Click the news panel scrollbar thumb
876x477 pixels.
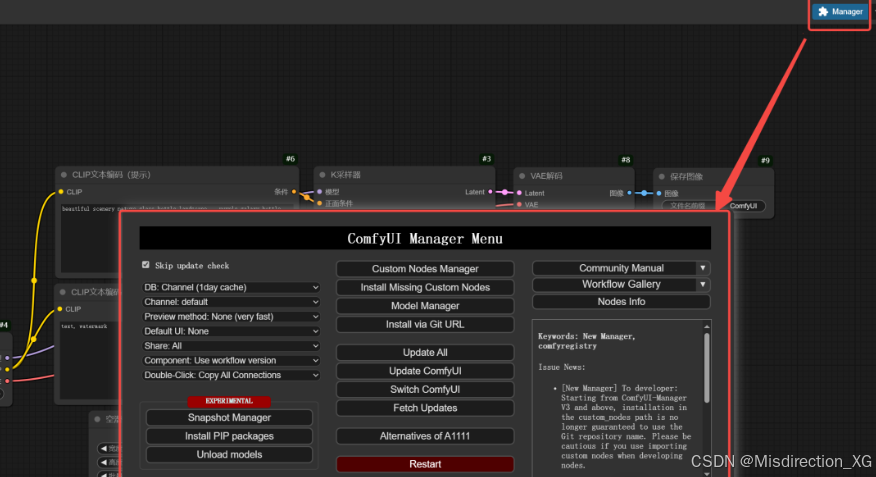click(x=707, y=368)
